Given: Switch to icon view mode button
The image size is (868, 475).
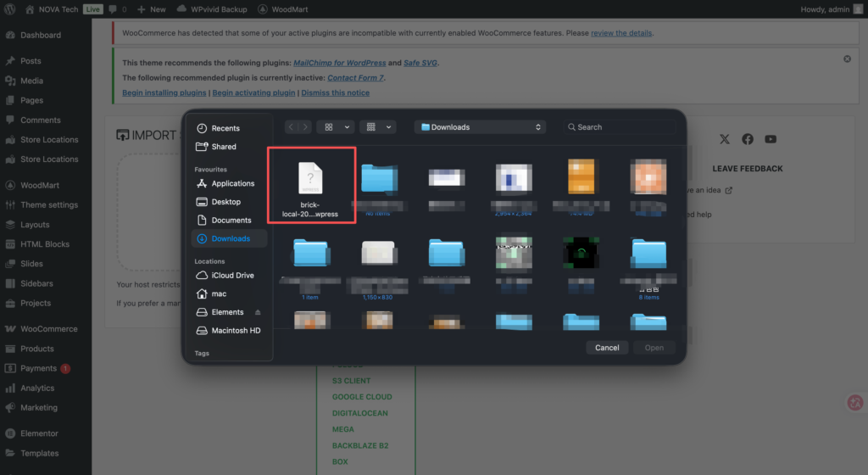Looking at the screenshot, I should [x=329, y=126].
